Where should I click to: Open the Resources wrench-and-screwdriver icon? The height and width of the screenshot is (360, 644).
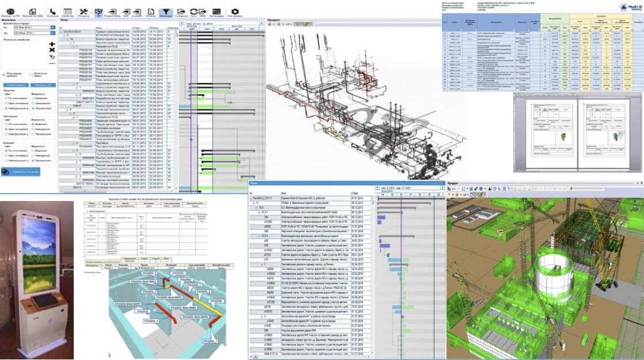84,13
